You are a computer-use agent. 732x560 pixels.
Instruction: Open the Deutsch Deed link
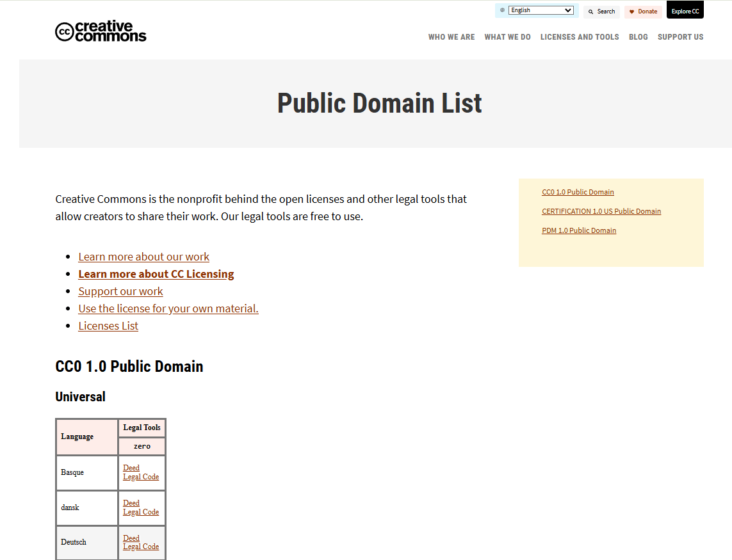tap(131, 538)
